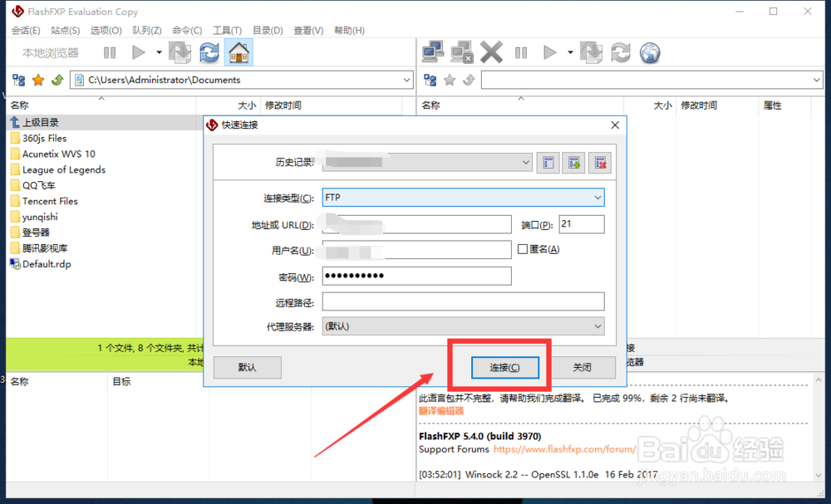The width and height of the screenshot is (831, 504).
Task: Open the 帮助(H) menu
Action: click(x=349, y=30)
